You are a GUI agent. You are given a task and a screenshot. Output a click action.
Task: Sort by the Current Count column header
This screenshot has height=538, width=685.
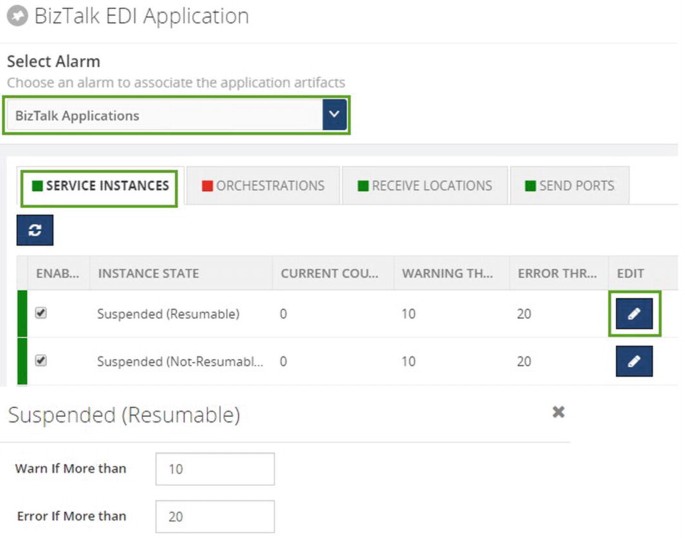pyautogui.click(x=333, y=273)
